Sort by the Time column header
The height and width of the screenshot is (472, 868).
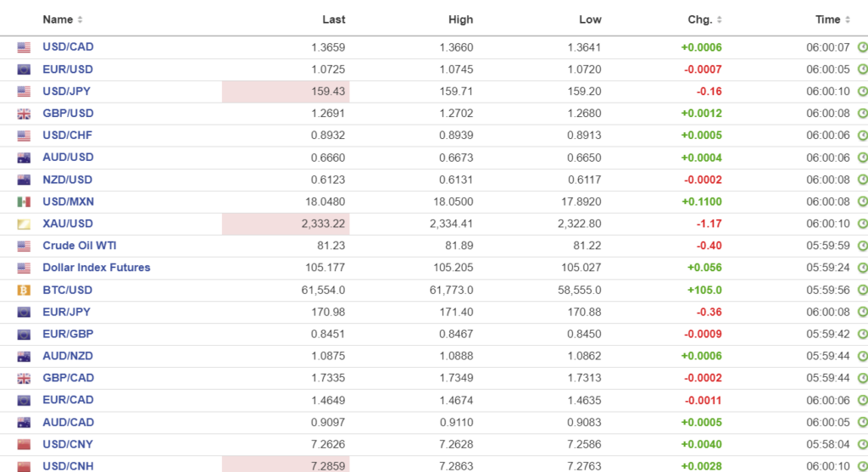832,19
